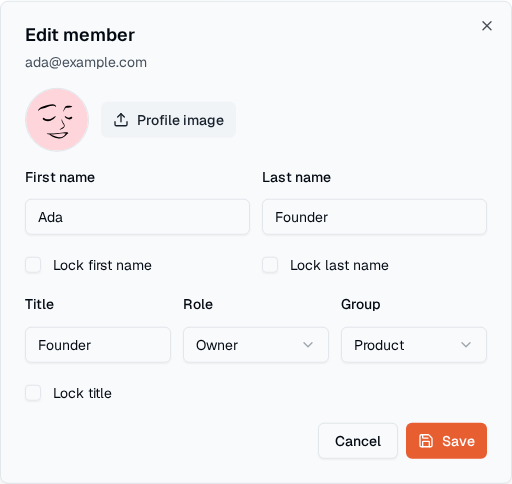Image resolution: width=512 pixels, height=484 pixels.
Task: Click the Edit member heading
Action: (80, 35)
